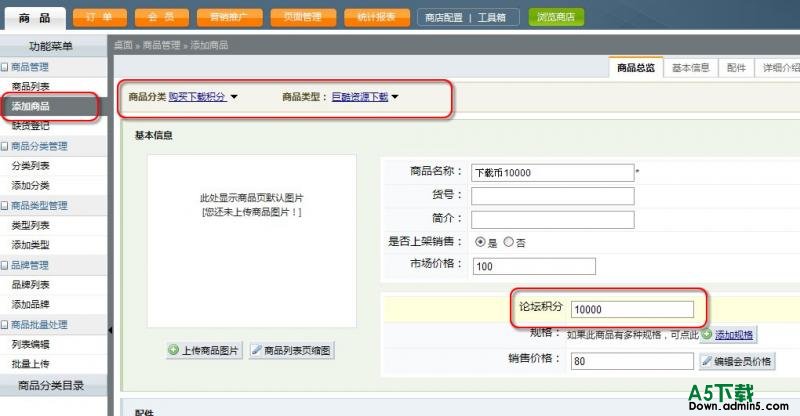Open 商品类型 dropdown 巨酷资源下载
The height and width of the screenshot is (416, 800).
pyautogui.click(x=365, y=96)
